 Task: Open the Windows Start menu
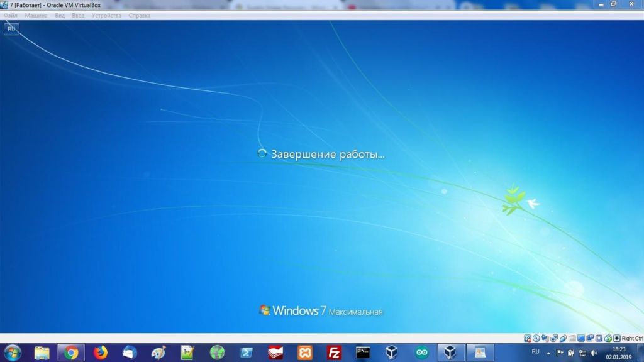pos(13,353)
